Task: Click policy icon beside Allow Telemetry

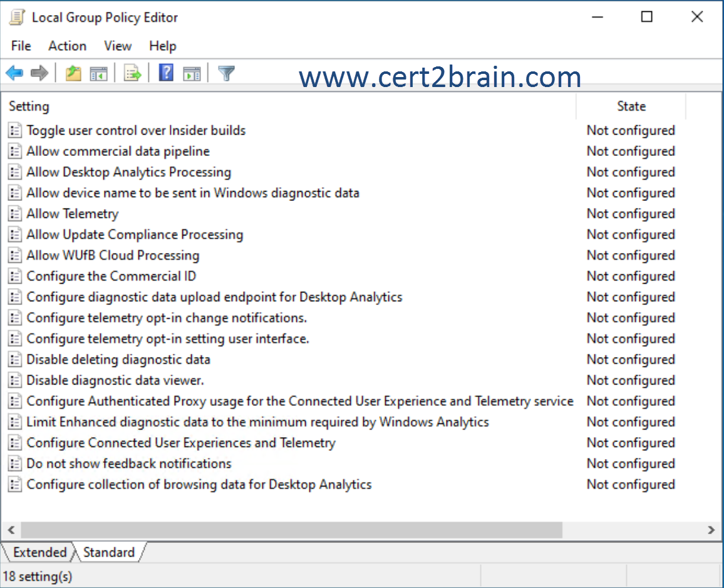Action: click(x=15, y=214)
